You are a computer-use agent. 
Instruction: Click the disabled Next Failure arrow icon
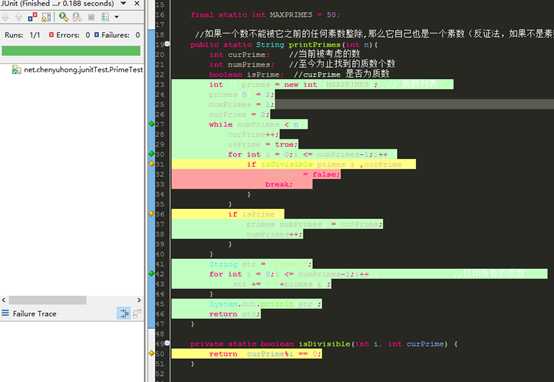coord(5,17)
